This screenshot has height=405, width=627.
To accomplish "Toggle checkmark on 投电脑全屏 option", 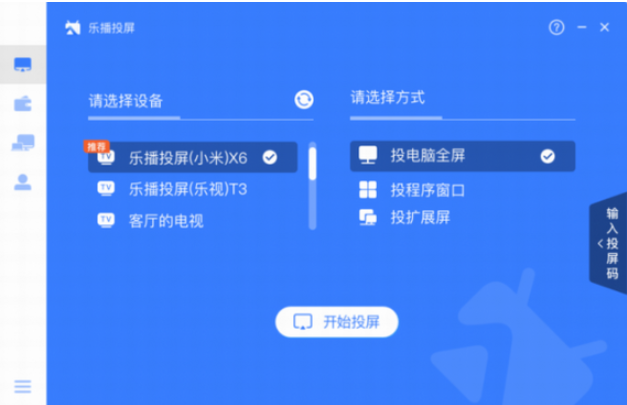I will pyautogui.click(x=547, y=156).
